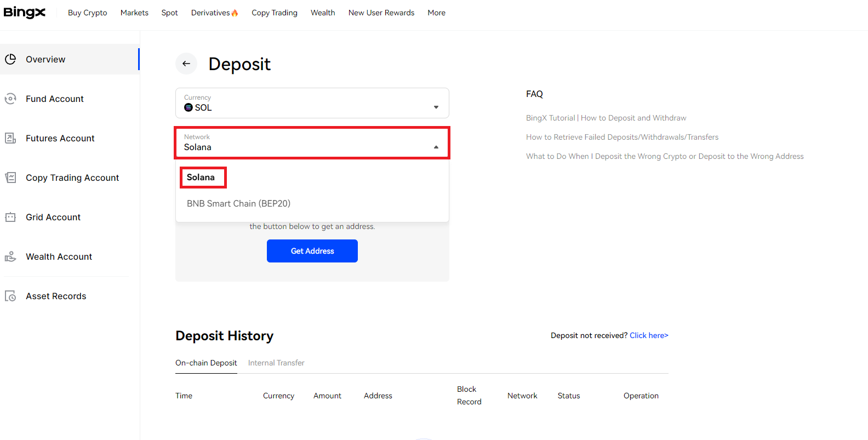Open wrong crypto deposit FAQ link

pos(665,156)
